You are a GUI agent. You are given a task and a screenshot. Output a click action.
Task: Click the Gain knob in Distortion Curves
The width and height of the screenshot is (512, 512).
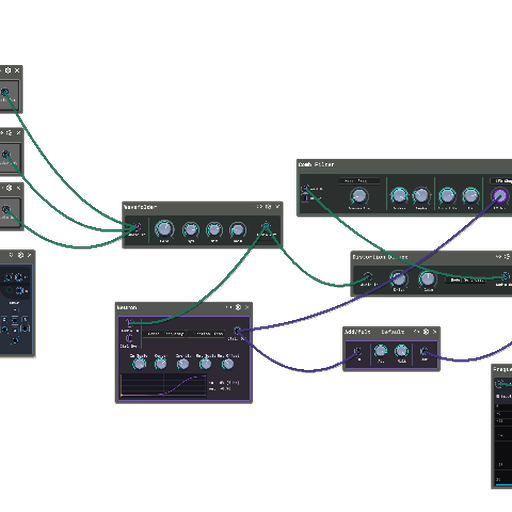(x=427, y=279)
